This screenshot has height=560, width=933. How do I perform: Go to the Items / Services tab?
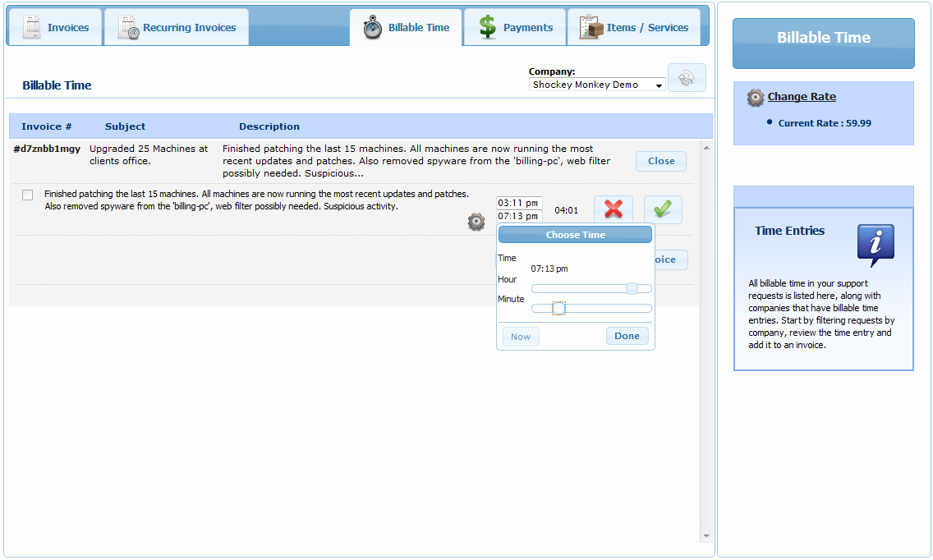pos(633,27)
